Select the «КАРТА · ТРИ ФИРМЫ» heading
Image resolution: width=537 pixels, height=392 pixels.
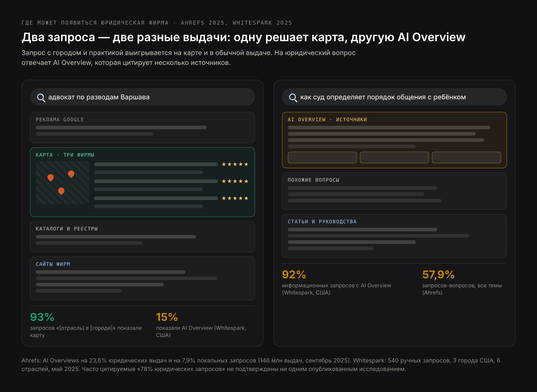(x=65, y=155)
